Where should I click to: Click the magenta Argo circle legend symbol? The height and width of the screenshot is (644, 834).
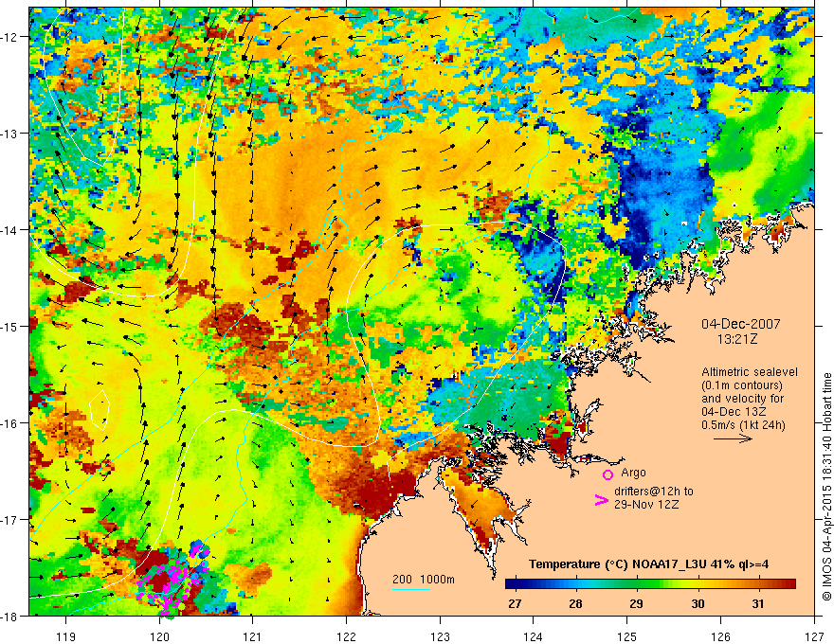(x=607, y=474)
